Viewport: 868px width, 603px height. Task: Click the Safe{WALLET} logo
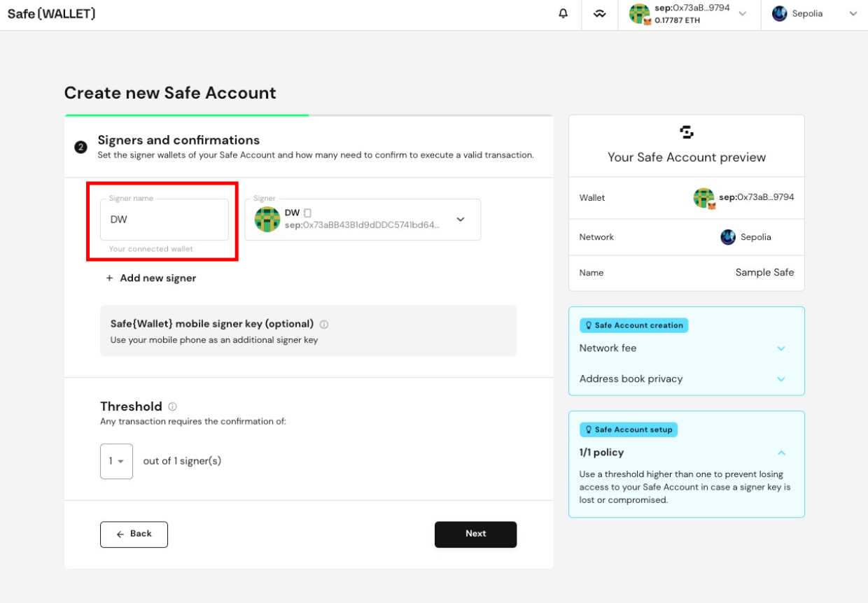pos(52,13)
